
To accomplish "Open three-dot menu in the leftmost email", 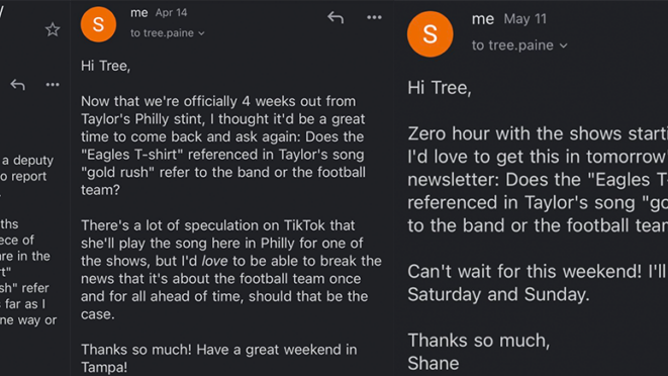I will coord(53,85).
